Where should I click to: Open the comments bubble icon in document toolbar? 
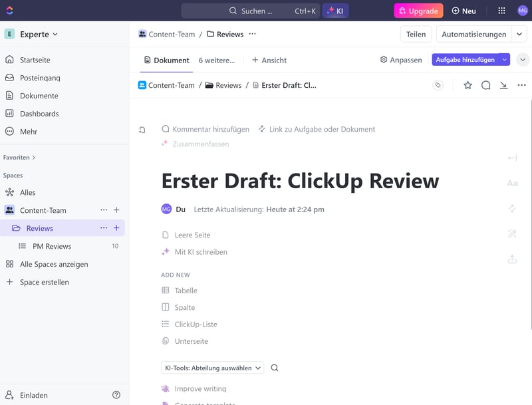pyautogui.click(x=486, y=85)
